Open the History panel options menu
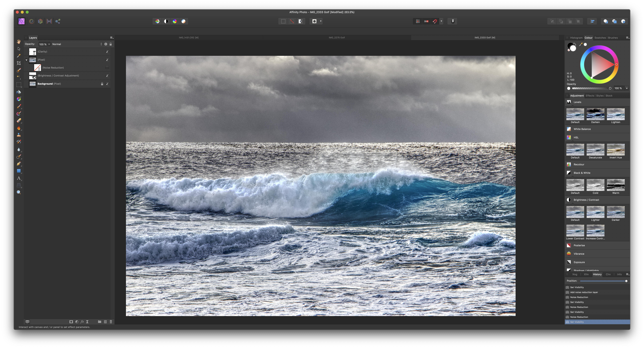 [x=628, y=274]
